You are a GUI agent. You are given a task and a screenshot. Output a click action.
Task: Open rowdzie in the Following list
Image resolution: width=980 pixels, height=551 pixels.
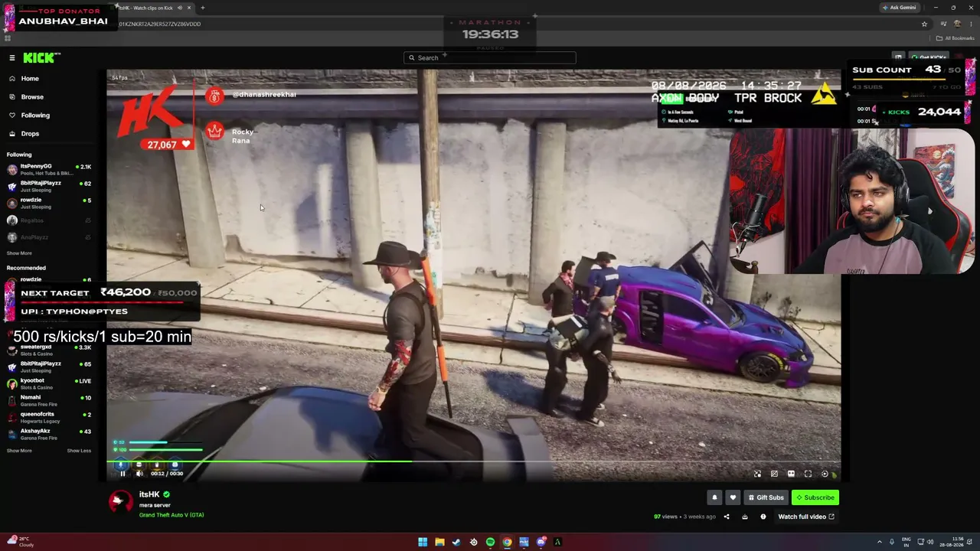pyautogui.click(x=49, y=203)
